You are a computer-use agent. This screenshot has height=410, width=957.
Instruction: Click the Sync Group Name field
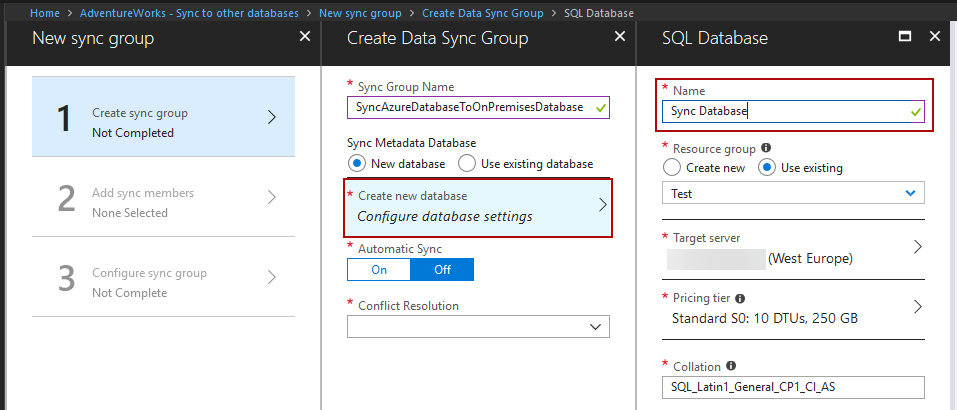click(468, 107)
